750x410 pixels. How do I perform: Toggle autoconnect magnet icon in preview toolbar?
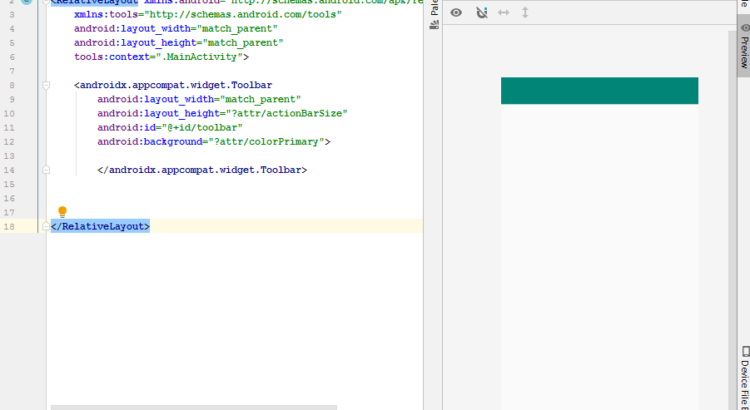[x=481, y=12]
